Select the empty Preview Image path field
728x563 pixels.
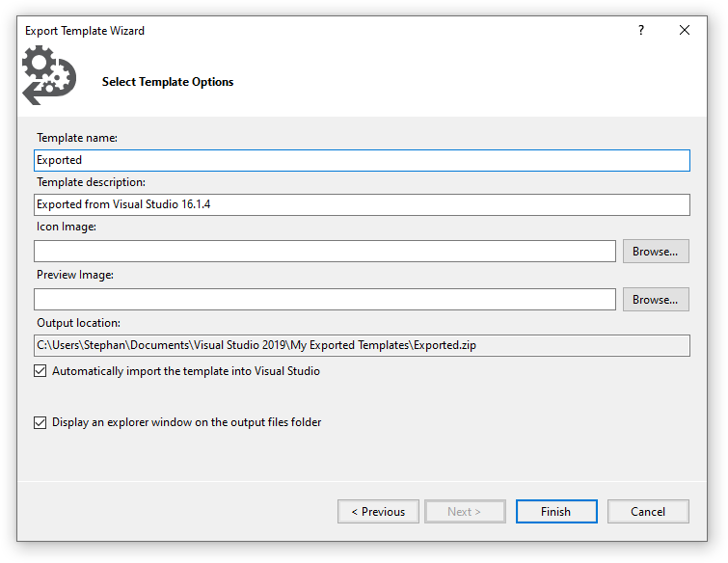[325, 300]
